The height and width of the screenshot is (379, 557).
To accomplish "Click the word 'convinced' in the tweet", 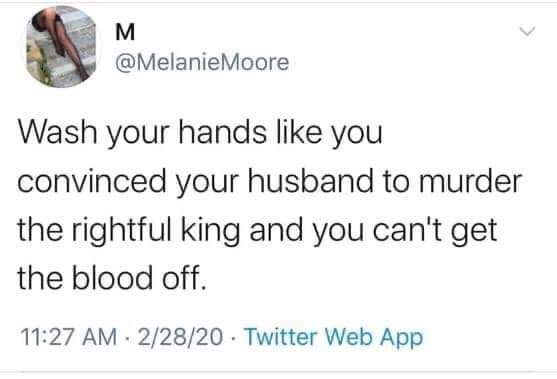I will pos(92,182).
